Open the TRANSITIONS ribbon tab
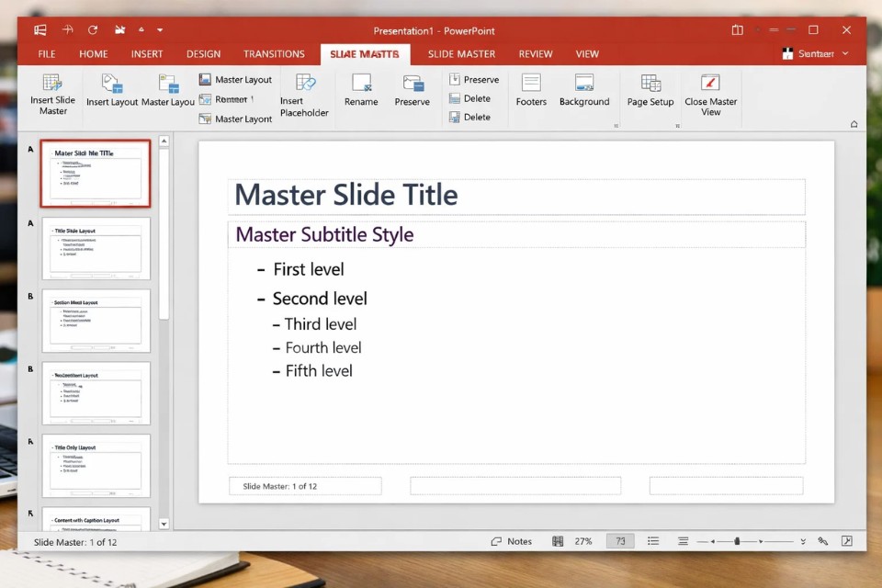882x588 pixels. [x=273, y=53]
